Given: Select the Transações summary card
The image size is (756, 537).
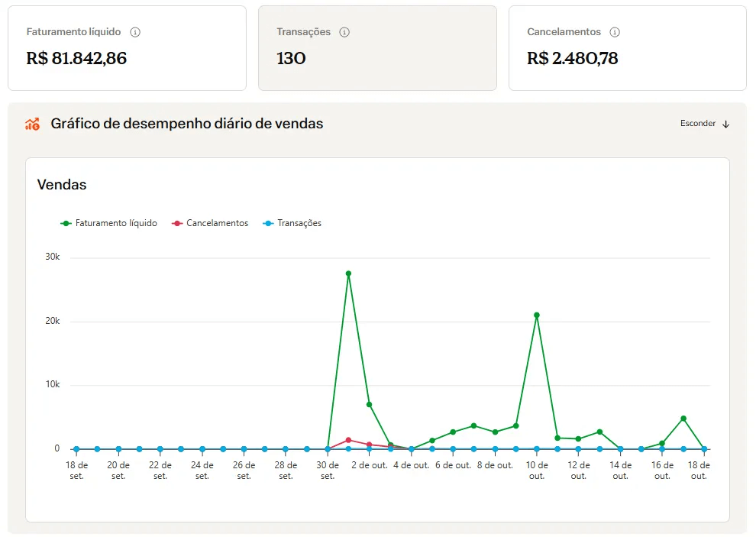Looking at the screenshot, I should pyautogui.click(x=377, y=48).
